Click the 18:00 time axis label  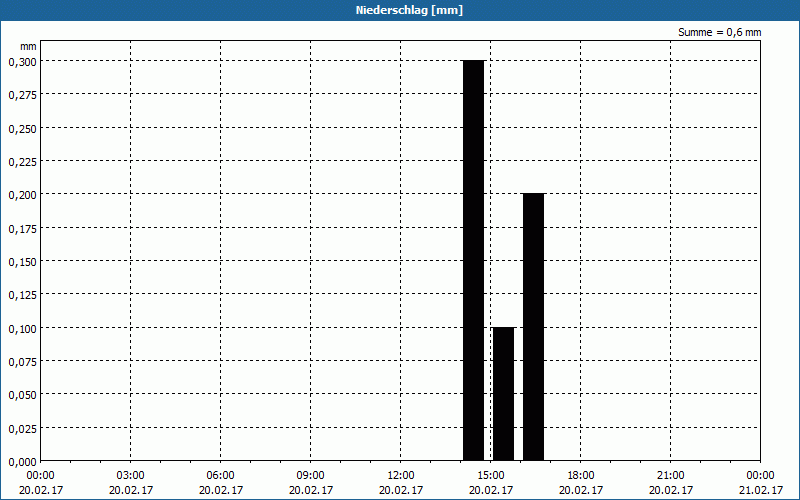(x=581, y=476)
